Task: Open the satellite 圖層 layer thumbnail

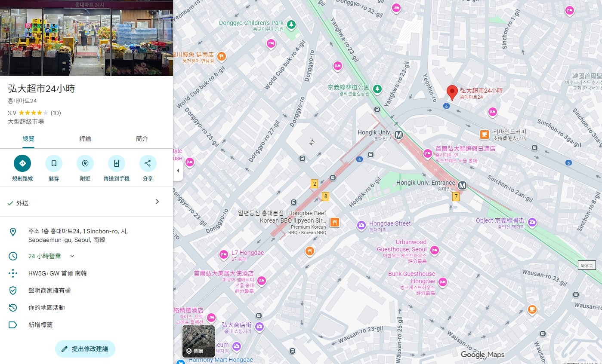Action: pos(198,341)
